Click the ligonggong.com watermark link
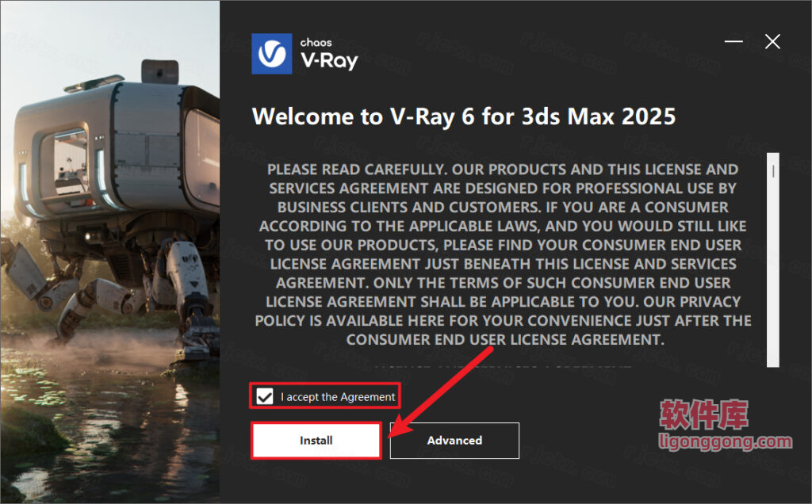 point(725,442)
